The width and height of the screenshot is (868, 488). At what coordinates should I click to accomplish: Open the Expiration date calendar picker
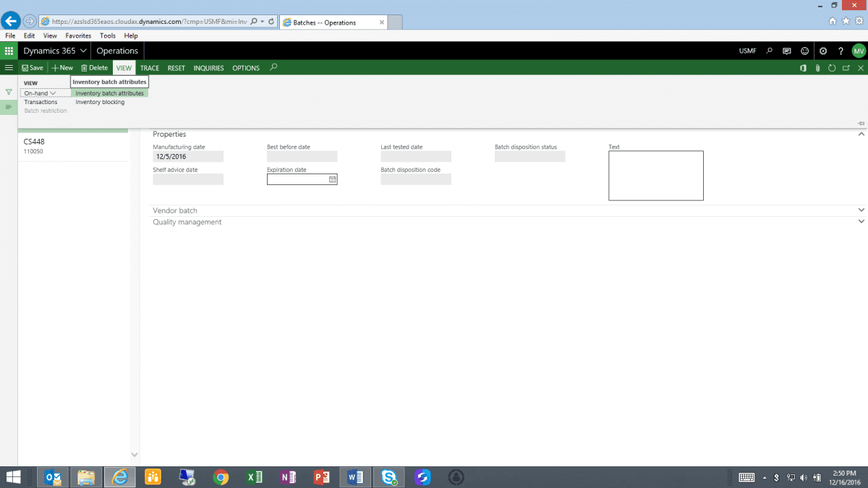(x=333, y=179)
